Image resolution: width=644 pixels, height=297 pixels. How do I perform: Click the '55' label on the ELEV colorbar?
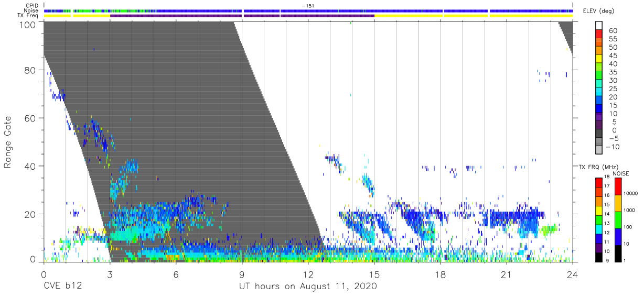pyautogui.click(x=613, y=39)
